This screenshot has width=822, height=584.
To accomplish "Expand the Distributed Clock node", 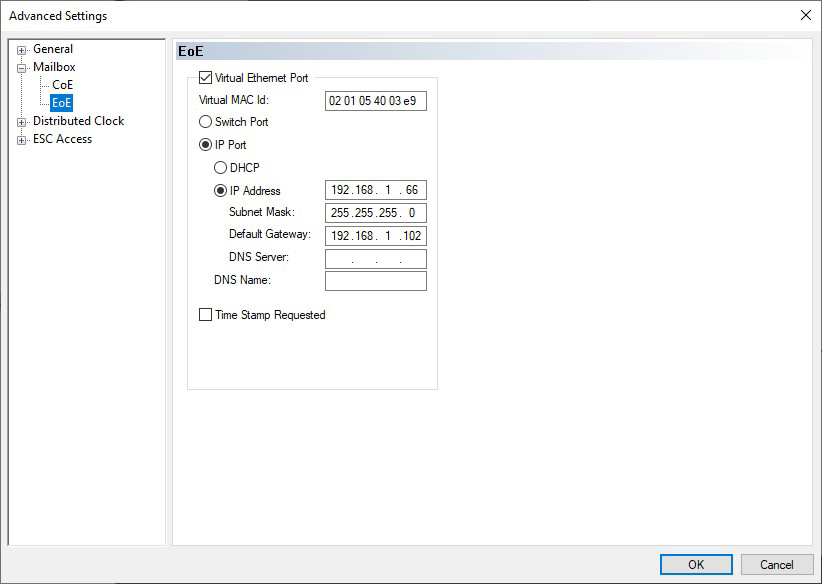I will click(x=22, y=122).
